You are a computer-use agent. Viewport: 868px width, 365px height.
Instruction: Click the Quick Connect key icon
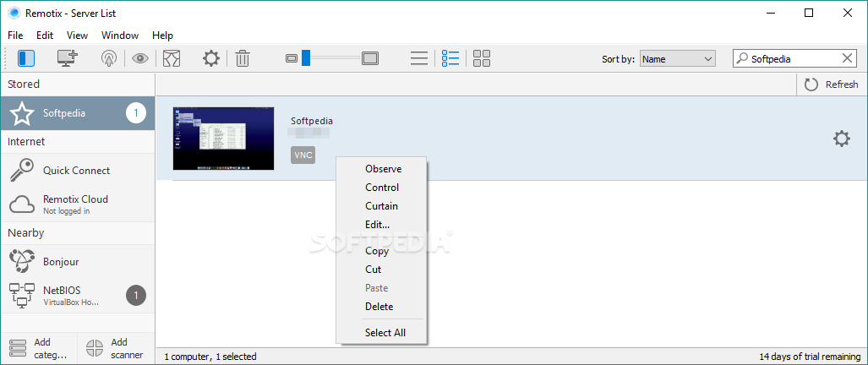click(x=22, y=171)
